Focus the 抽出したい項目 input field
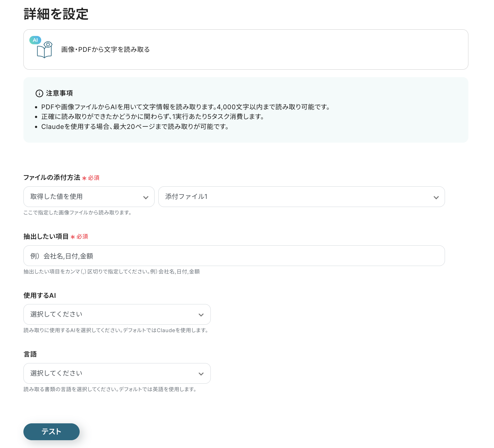Screen dimensions: 494x448 [x=234, y=256]
